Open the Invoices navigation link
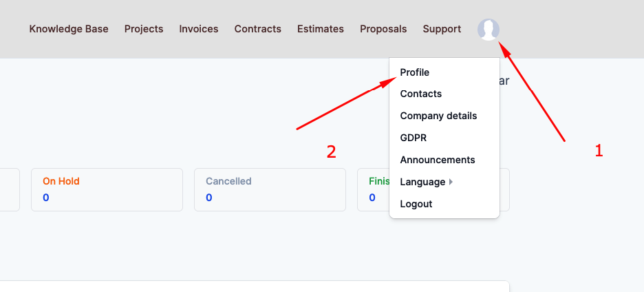644x292 pixels. pyautogui.click(x=199, y=29)
